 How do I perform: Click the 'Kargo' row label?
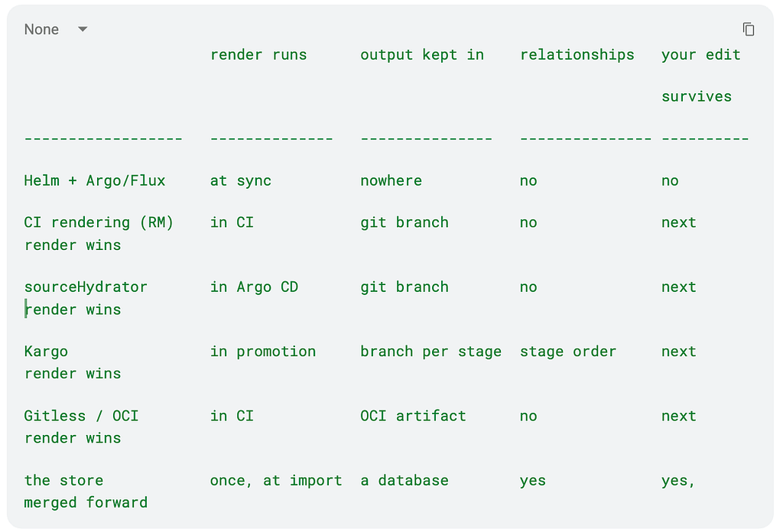point(46,352)
